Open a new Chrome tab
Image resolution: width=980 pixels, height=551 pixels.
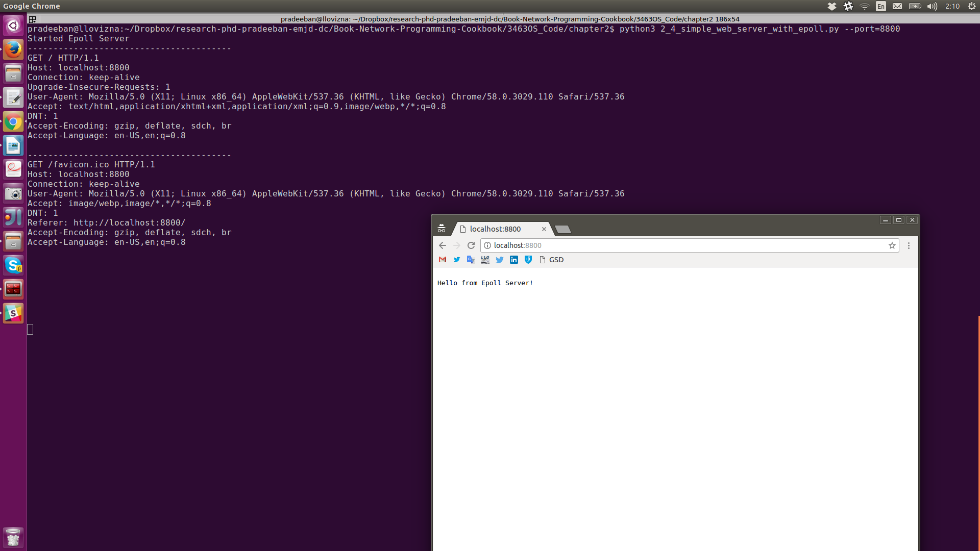point(562,229)
